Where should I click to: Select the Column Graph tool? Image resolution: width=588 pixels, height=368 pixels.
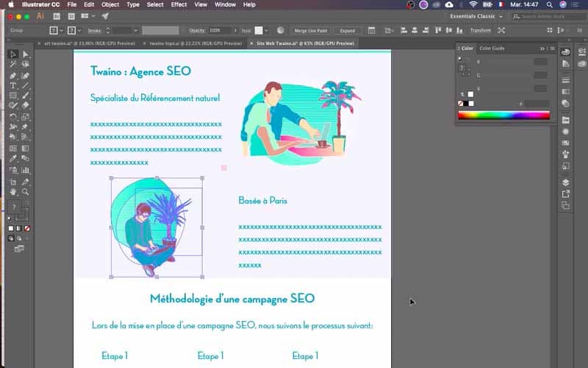click(26, 170)
